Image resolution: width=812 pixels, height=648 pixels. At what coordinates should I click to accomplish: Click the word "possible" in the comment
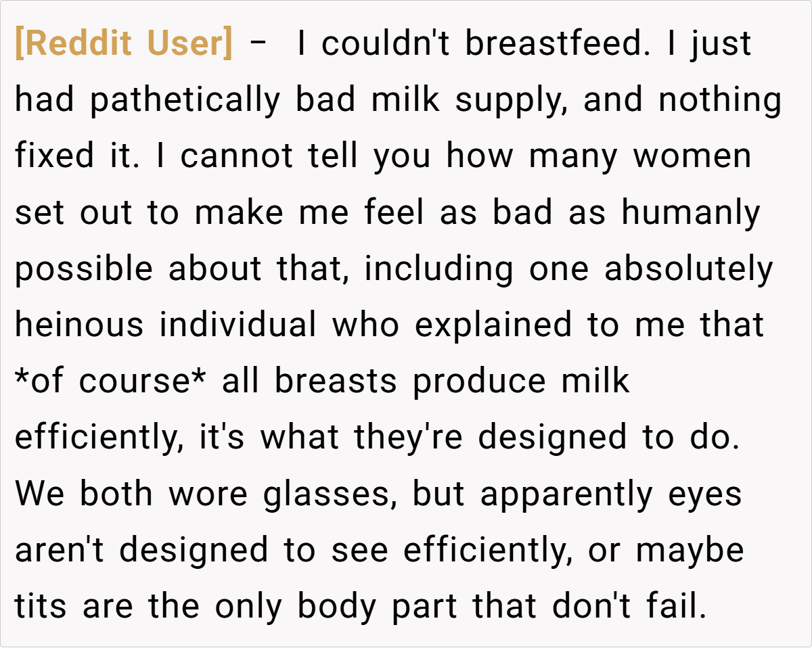84,269
